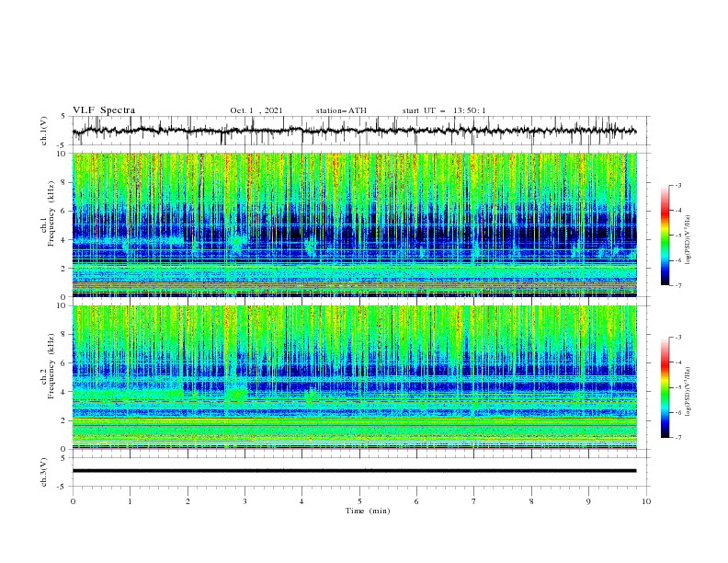Click time axis tick label "7"
The width and height of the screenshot is (728, 563).
(x=474, y=501)
